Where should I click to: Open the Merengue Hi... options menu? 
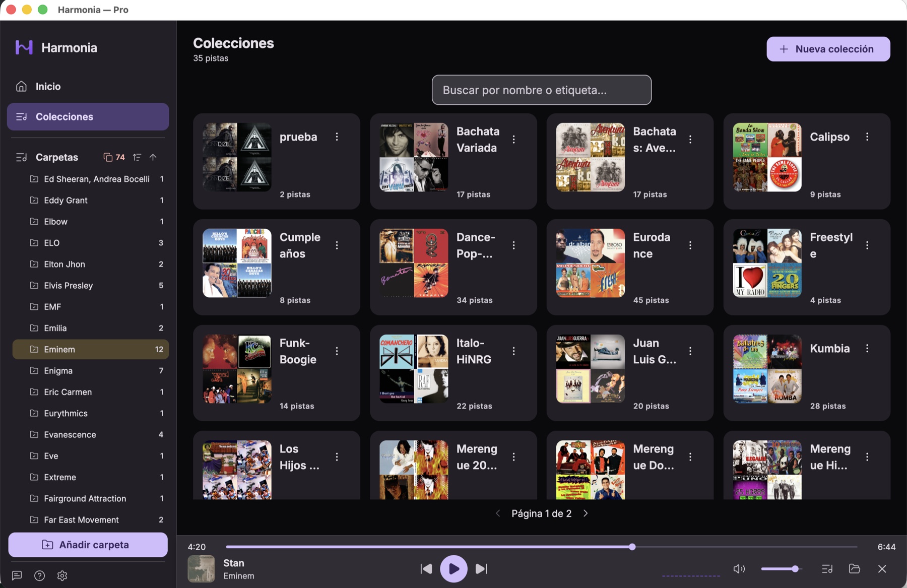click(867, 456)
